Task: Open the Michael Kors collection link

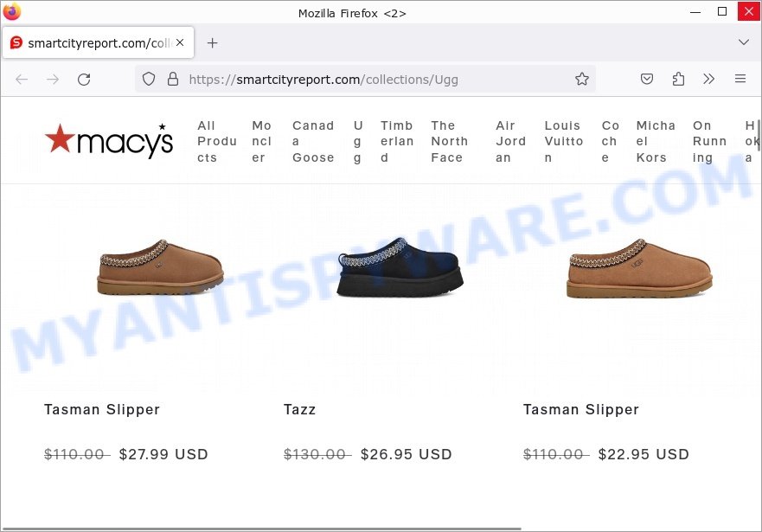Action: [656, 141]
